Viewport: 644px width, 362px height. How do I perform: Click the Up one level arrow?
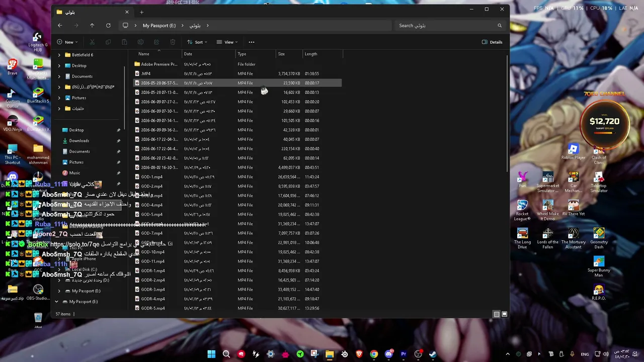92,26
